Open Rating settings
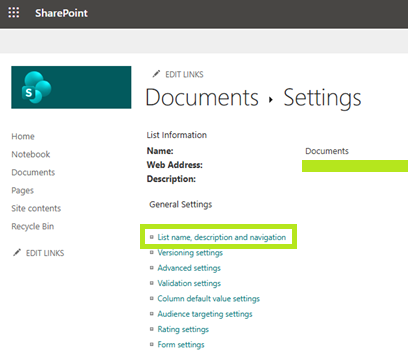The height and width of the screenshot is (364, 408). (183, 329)
